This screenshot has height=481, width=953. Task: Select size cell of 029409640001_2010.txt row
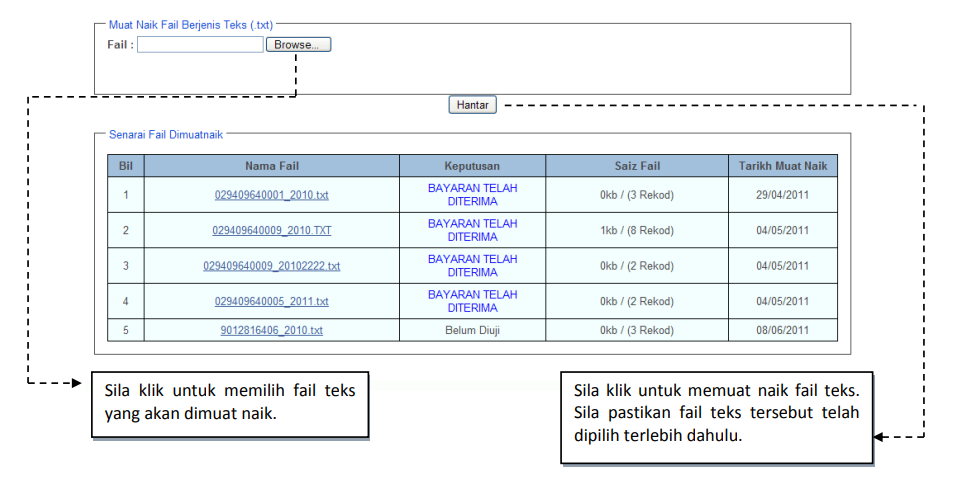[x=637, y=195]
